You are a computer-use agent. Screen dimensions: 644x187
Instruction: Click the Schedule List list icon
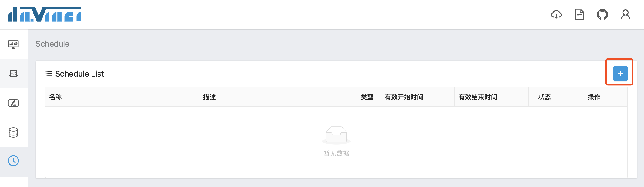[x=49, y=74]
